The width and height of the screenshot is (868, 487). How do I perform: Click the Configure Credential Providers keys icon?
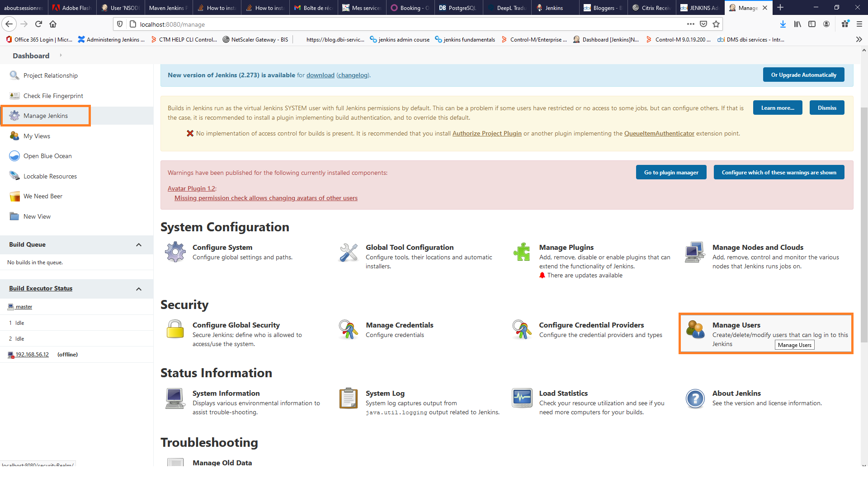click(x=522, y=329)
